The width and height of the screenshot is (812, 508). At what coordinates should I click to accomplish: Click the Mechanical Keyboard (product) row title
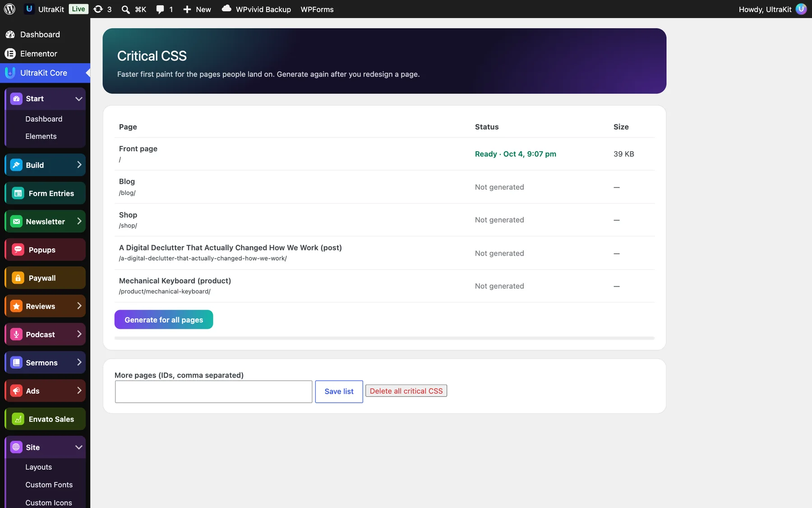[x=175, y=281]
